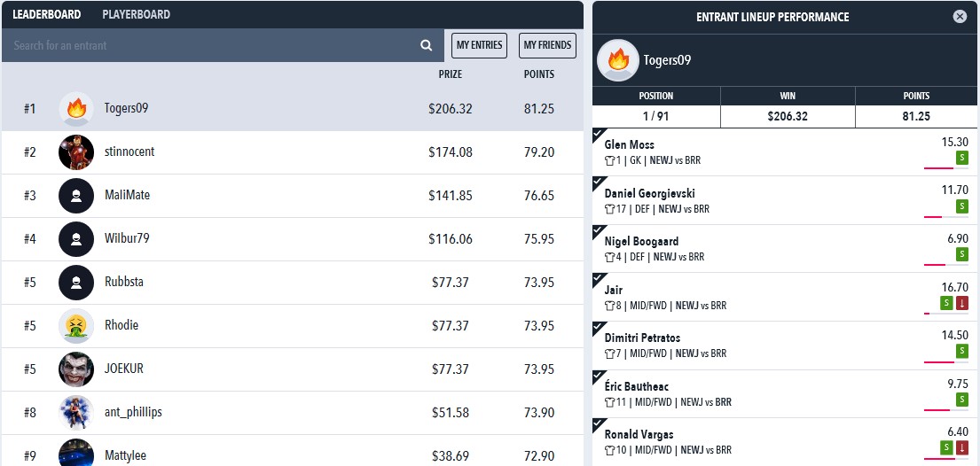Click Rhodie's sick emoji avatar
This screenshot has height=466, width=980.
pos(76,325)
